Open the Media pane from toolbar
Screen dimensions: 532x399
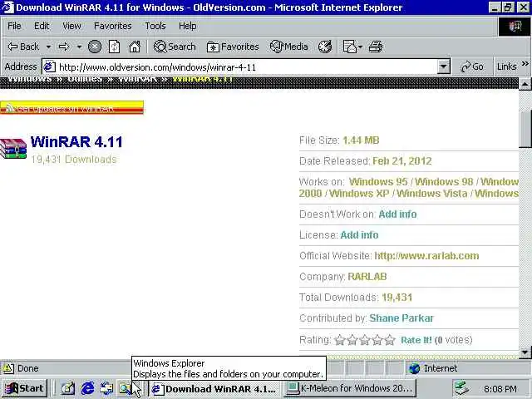(288, 47)
